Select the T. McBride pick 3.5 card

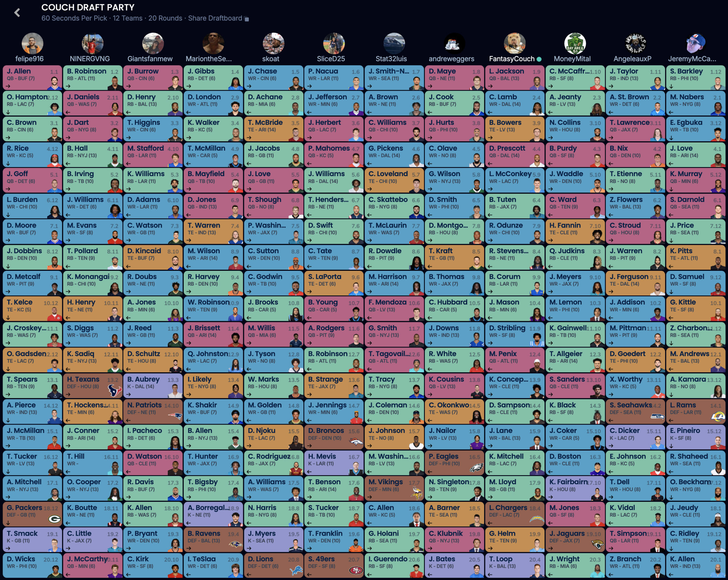click(x=274, y=129)
